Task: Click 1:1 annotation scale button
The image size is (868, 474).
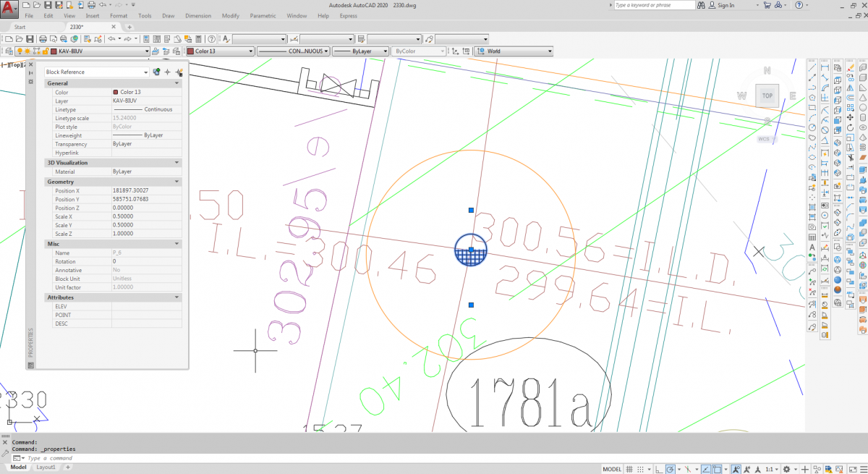Action: pos(768,468)
